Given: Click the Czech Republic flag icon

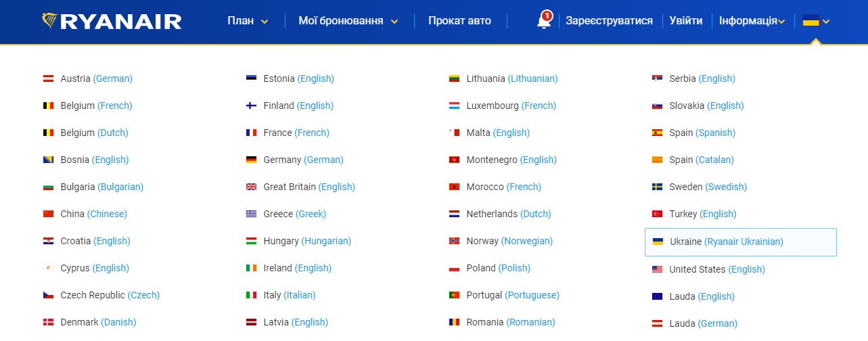Looking at the screenshot, I should (x=48, y=295).
